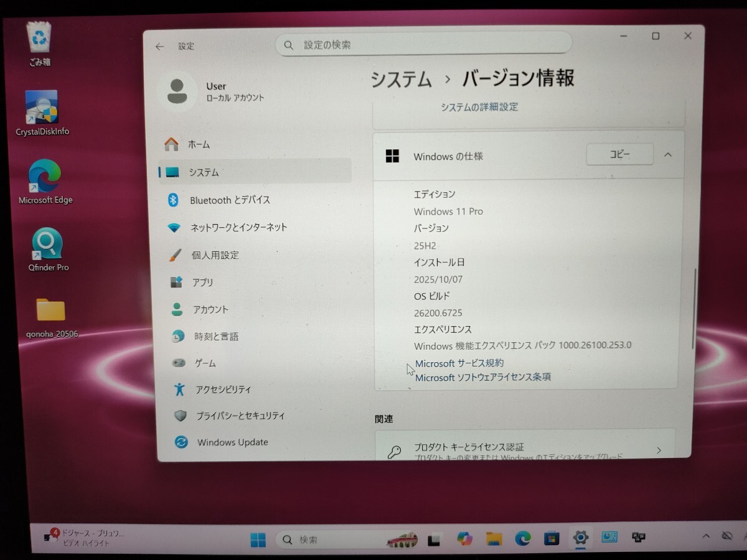Maximize the Settings window
Screen dimensions: 747x560
[655, 37]
